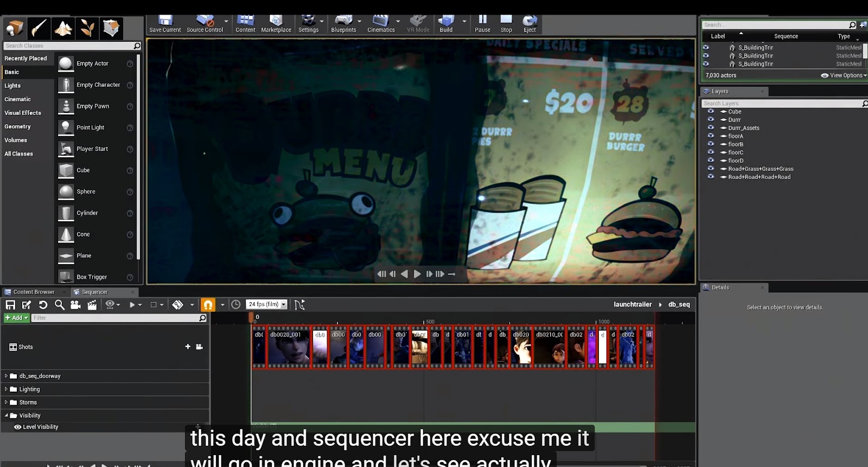Eject from the player controller
This screenshot has width=868, height=467.
[529, 24]
